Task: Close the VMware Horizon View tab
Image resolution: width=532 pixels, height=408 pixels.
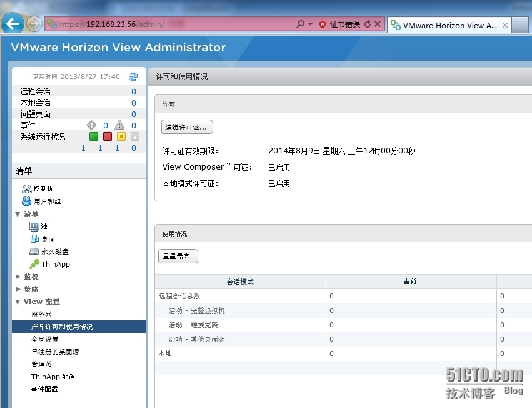Action: 505,25
